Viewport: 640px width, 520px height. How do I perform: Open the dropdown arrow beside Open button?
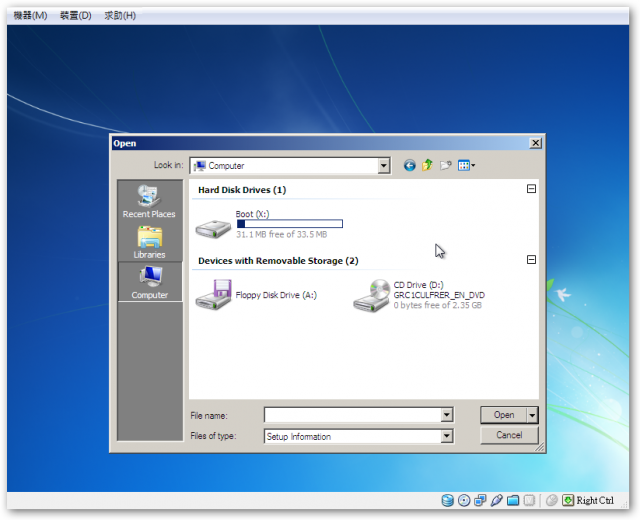point(532,415)
